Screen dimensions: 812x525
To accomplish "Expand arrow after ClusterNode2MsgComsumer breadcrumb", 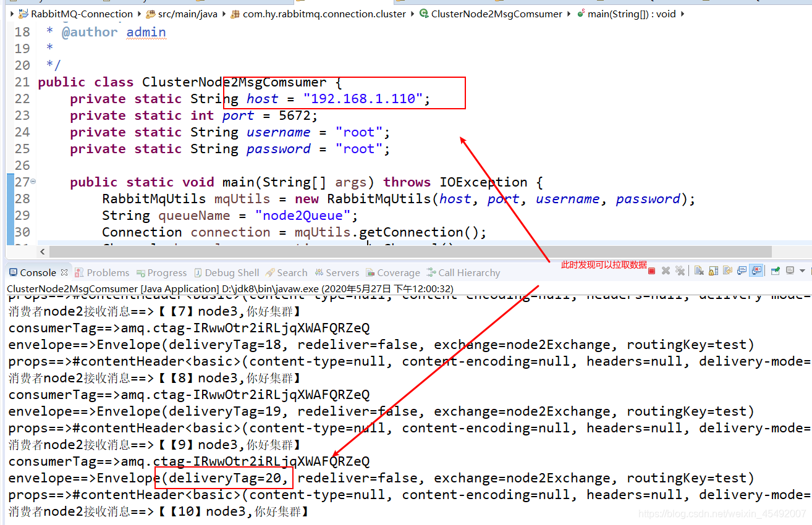I will click(x=569, y=14).
